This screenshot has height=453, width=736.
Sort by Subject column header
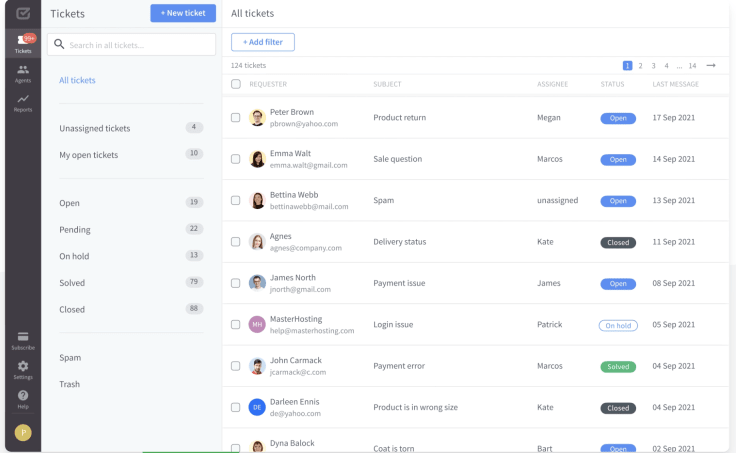point(387,84)
